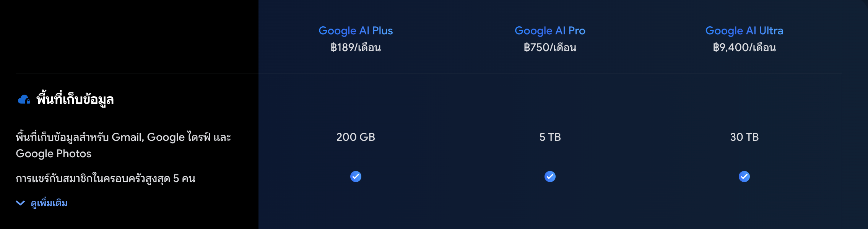Open the Google AI Pro plan link
Viewport: 868px width, 229px height.
tap(550, 31)
